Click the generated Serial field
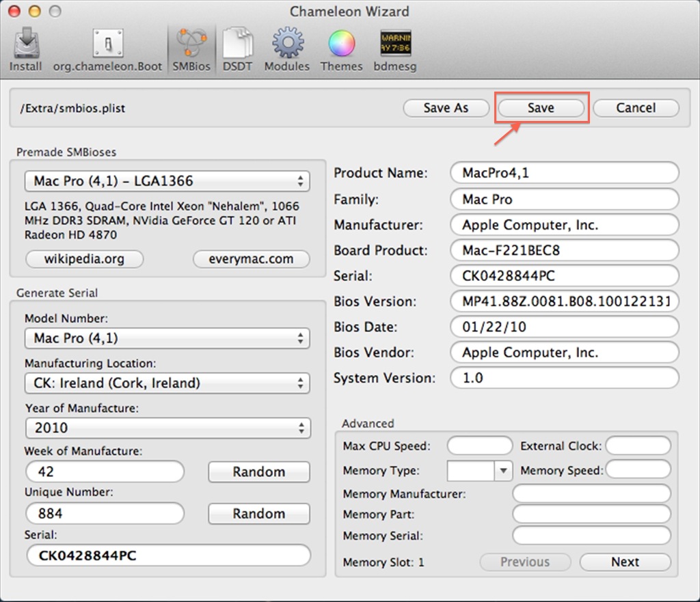This screenshot has height=602, width=700. pyautogui.click(x=169, y=556)
